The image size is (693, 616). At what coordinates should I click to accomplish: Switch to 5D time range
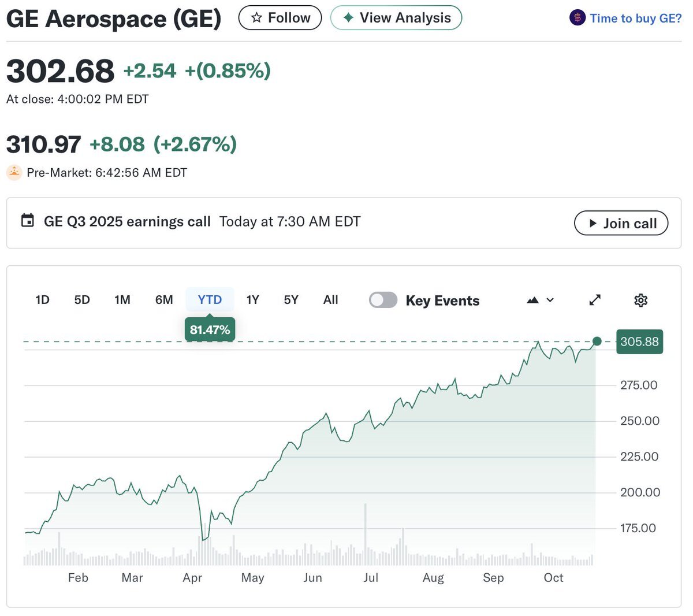(82, 300)
